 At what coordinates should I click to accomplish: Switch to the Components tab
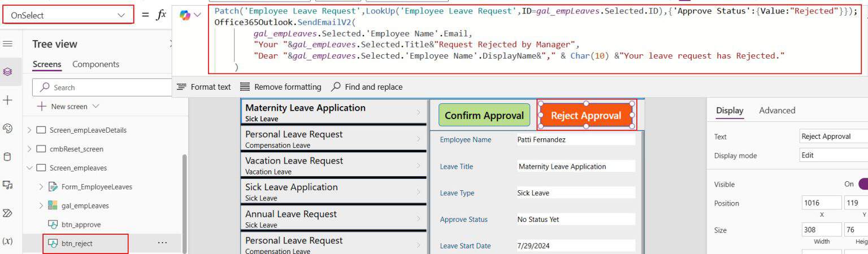pos(96,64)
